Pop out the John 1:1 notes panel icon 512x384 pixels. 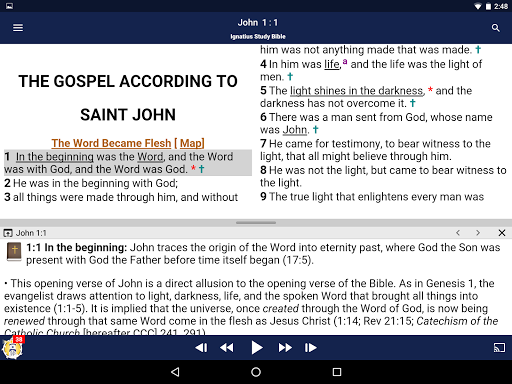pos(8,233)
